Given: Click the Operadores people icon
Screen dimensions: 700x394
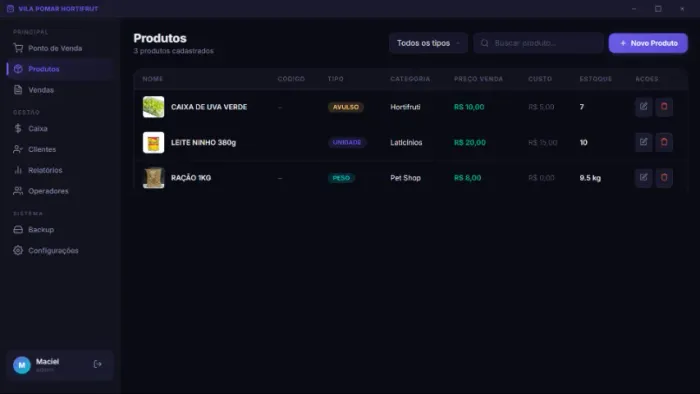Looking at the screenshot, I should (18, 191).
